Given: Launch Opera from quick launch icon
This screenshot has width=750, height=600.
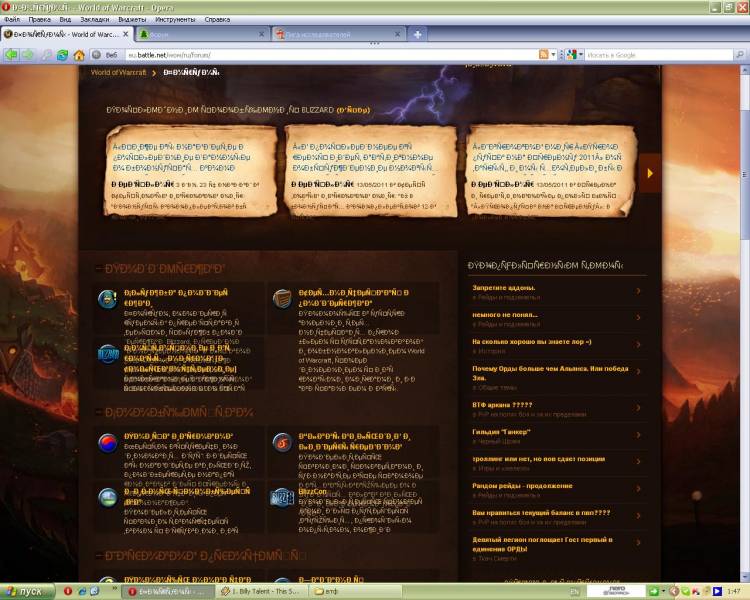Looking at the screenshot, I should coord(67,591).
